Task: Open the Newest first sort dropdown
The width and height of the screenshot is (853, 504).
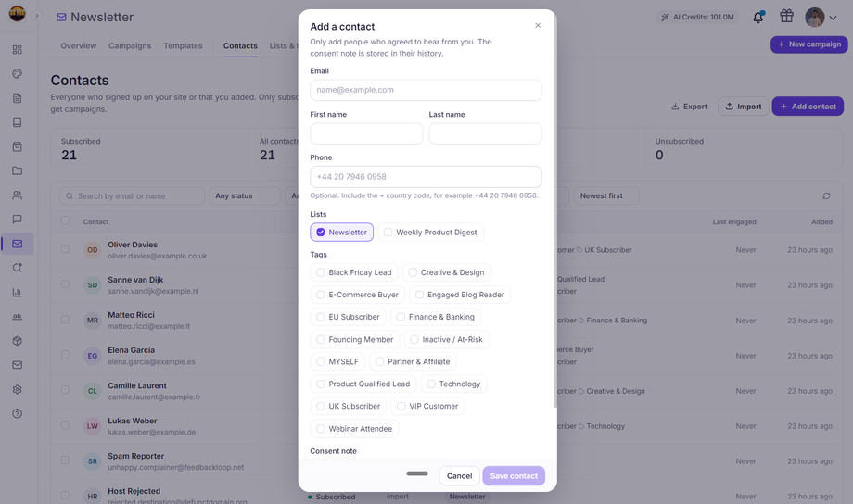Action: tap(606, 195)
